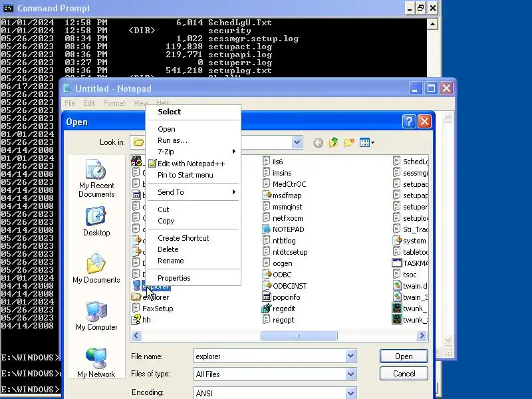Open My Recent Documents in places bar
This screenshot has height=399, width=532.
[96, 178]
